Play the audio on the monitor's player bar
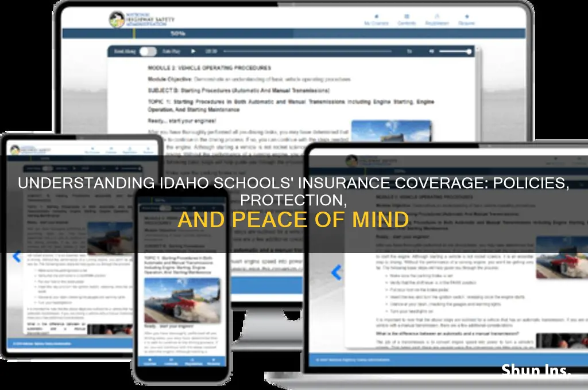 [193, 51]
